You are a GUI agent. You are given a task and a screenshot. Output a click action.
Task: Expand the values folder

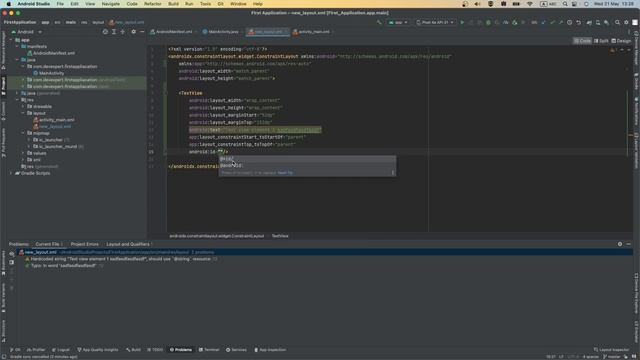click(x=23, y=153)
